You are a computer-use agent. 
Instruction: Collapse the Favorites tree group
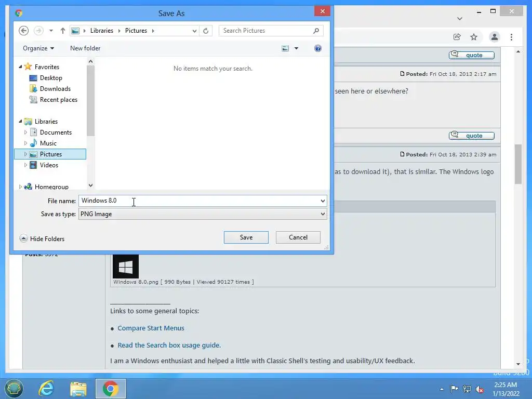20,67
